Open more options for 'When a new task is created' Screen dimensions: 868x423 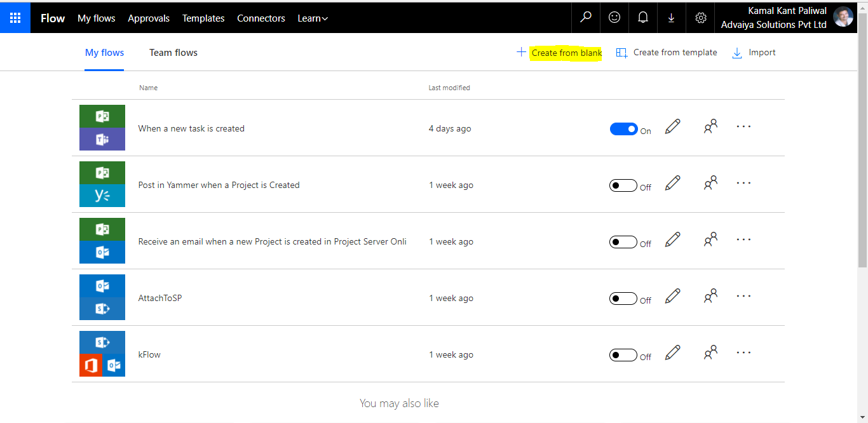pos(743,126)
